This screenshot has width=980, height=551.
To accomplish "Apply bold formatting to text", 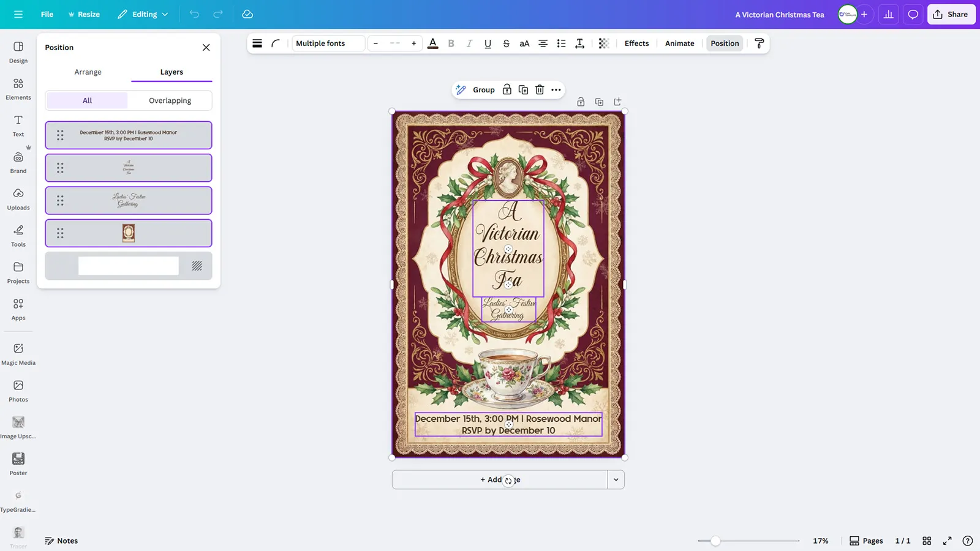I will coord(451,43).
